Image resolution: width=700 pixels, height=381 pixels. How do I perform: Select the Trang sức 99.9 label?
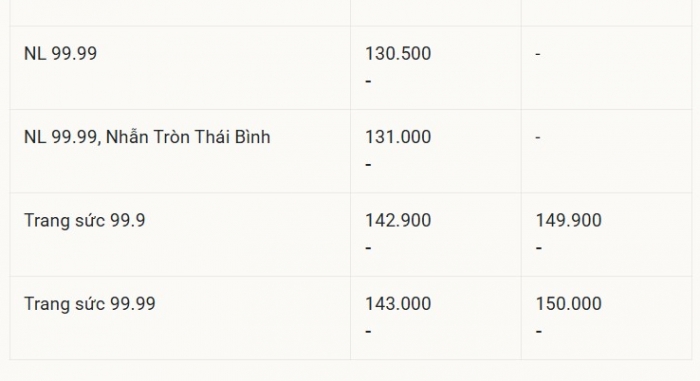point(85,221)
